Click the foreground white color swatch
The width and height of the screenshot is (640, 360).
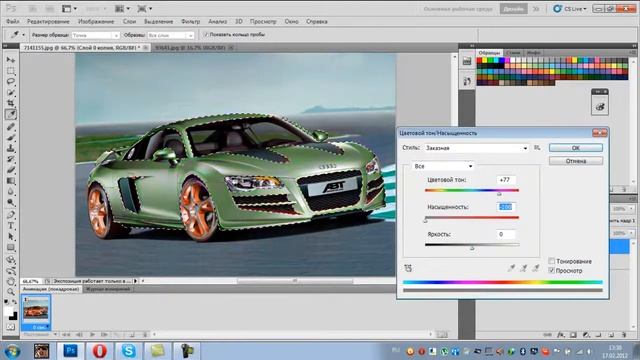[9, 311]
